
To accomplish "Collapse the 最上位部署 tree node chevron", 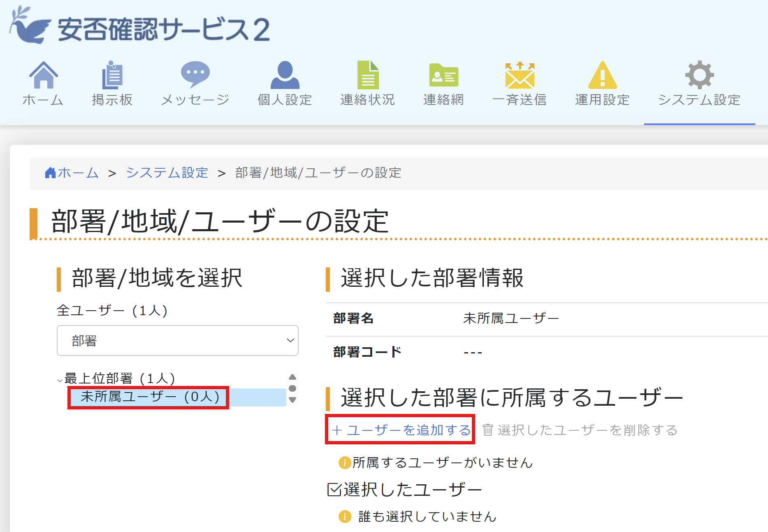I will tap(60, 380).
